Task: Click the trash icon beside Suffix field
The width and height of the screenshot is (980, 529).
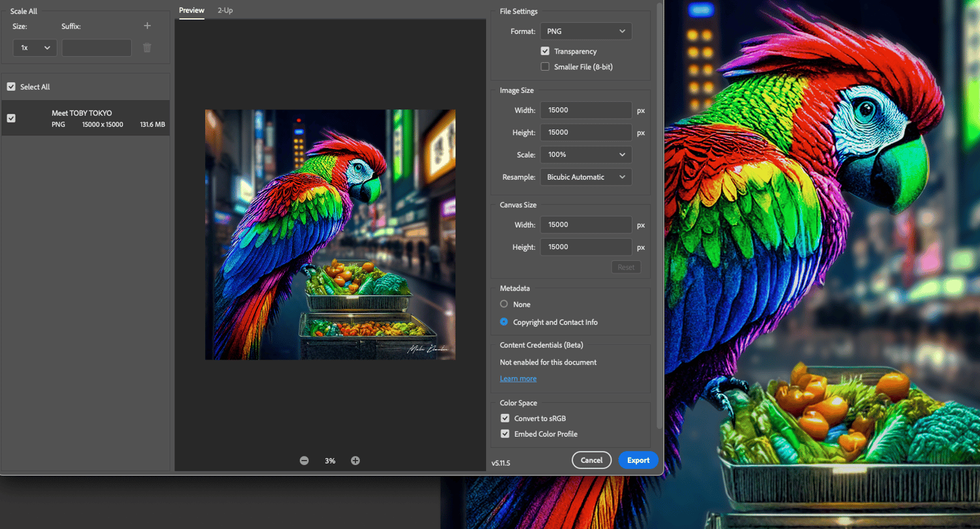Action: pyautogui.click(x=147, y=48)
